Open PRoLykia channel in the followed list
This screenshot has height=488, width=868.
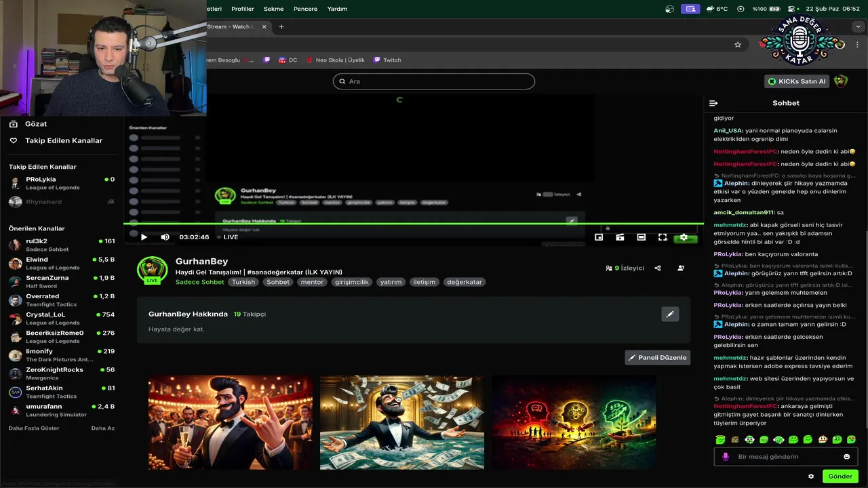[61, 183]
